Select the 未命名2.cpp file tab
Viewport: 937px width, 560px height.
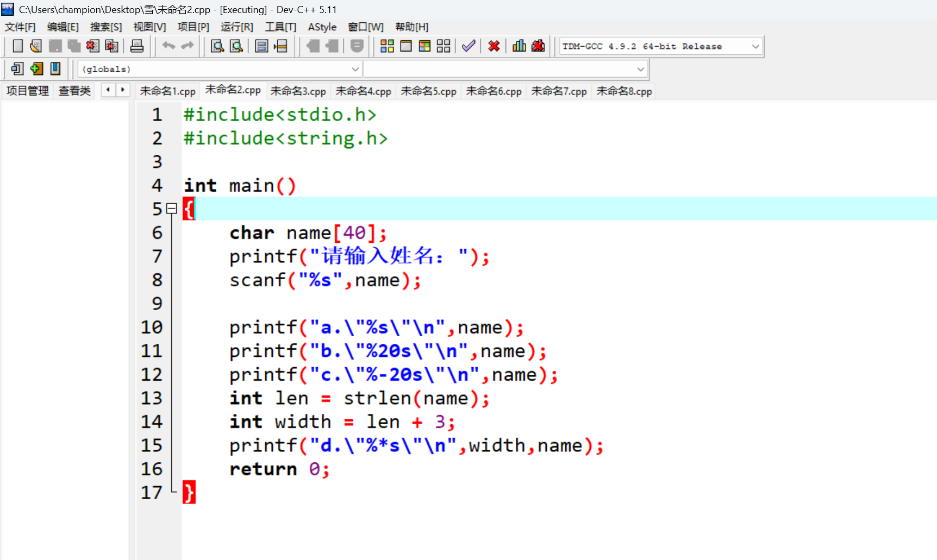coord(233,90)
